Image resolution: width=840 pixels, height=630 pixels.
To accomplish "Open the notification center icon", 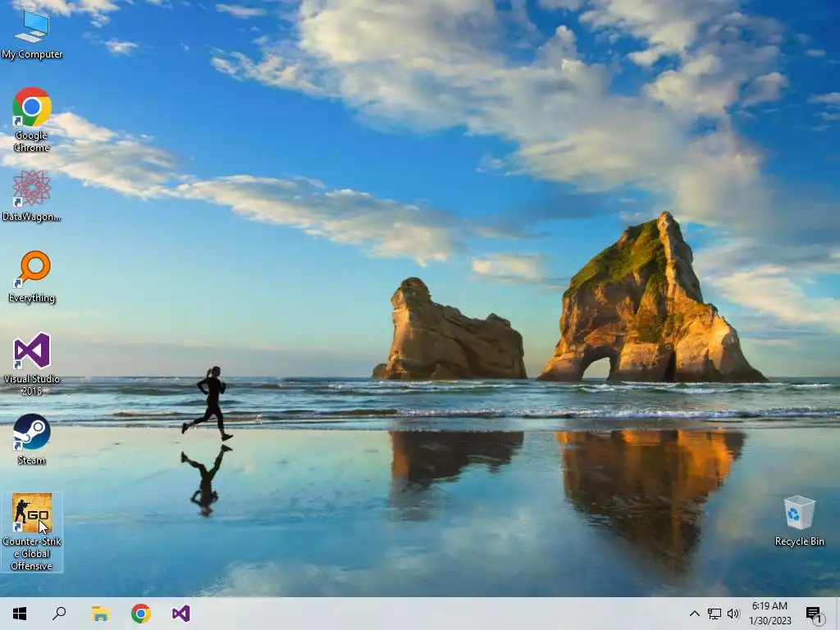I will click(x=815, y=614).
